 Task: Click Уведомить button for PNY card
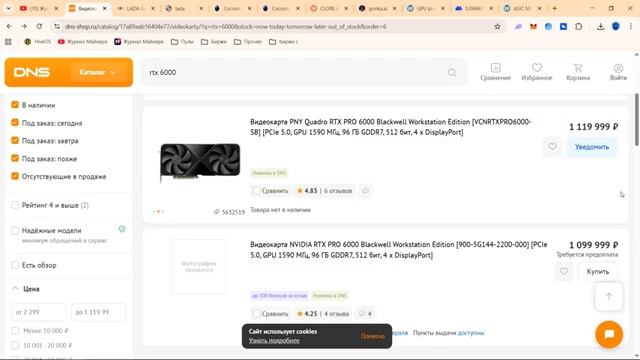pyautogui.click(x=592, y=147)
